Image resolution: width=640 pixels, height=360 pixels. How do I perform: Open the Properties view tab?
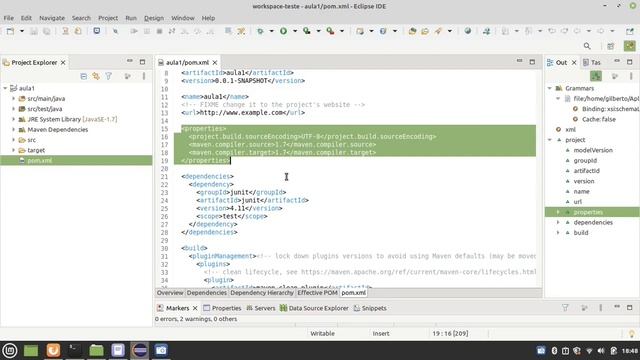pos(222,308)
